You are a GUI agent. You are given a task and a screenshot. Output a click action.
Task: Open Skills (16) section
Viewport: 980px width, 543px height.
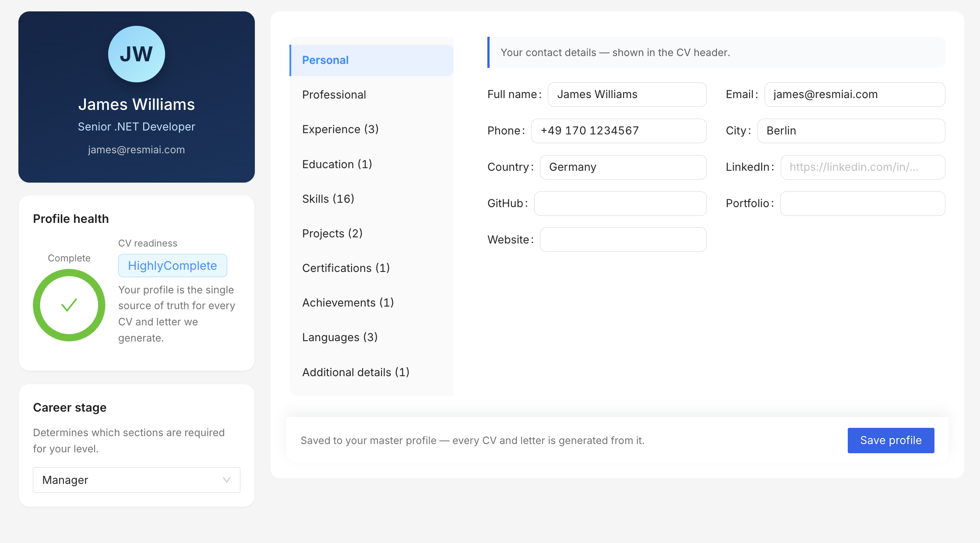(371, 199)
